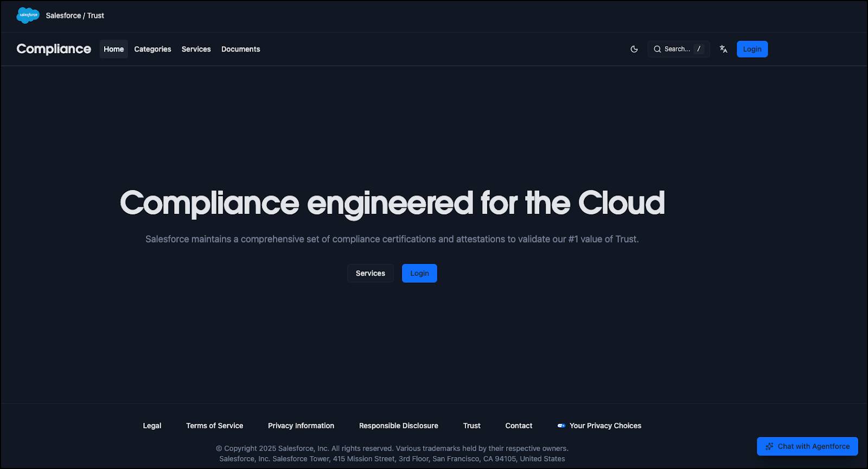
Task: Open the language translation icon
Action: click(723, 49)
